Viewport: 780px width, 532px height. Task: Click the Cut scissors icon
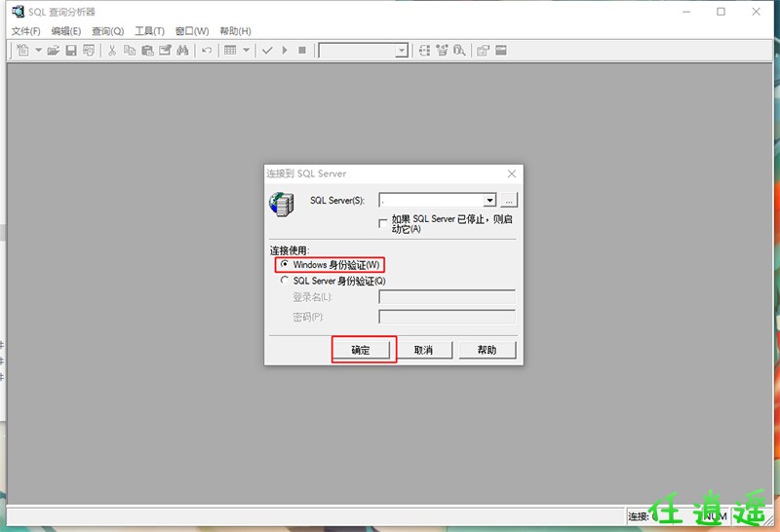(x=112, y=51)
